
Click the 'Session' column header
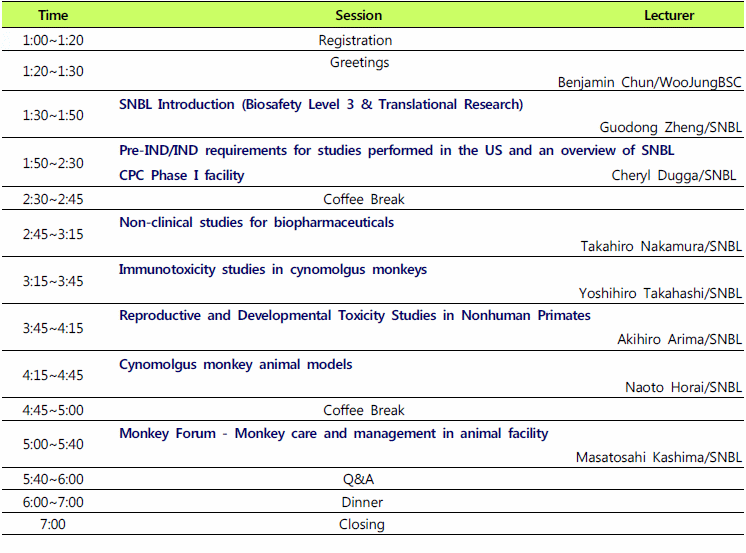pyautogui.click(x=358, y=15)
